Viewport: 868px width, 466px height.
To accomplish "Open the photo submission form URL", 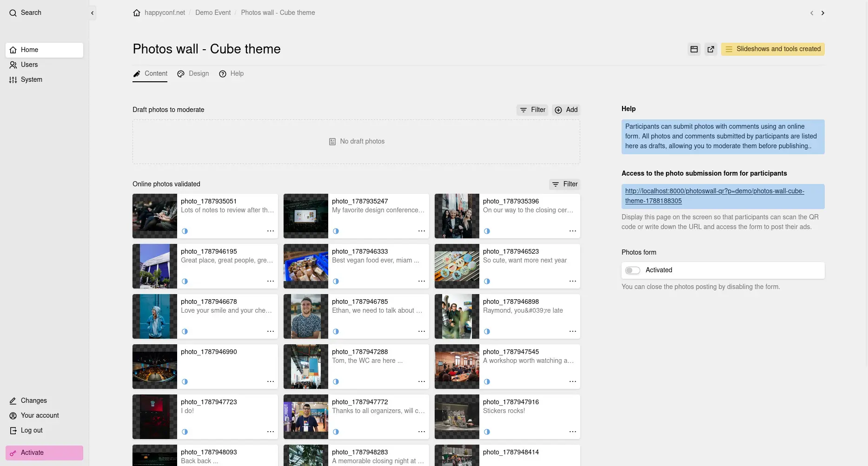I will point(715,196).
